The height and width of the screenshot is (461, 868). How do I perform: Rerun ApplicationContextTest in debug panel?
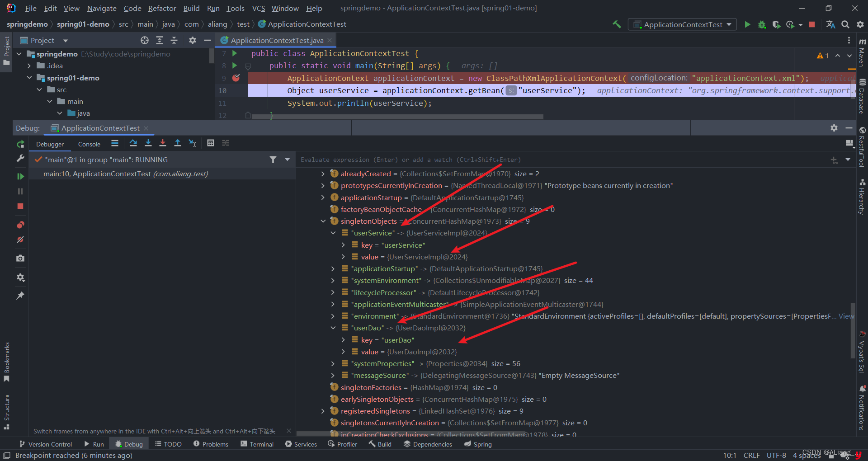coord(20,144)
